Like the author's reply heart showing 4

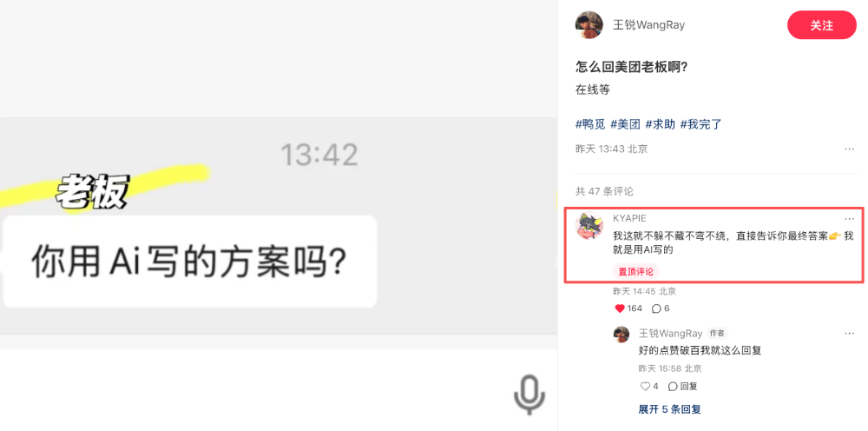click(x=645, y=386)
